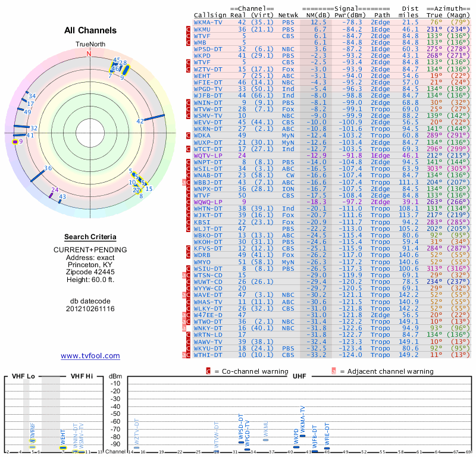Click the Callsign column header

pos(210,15)
